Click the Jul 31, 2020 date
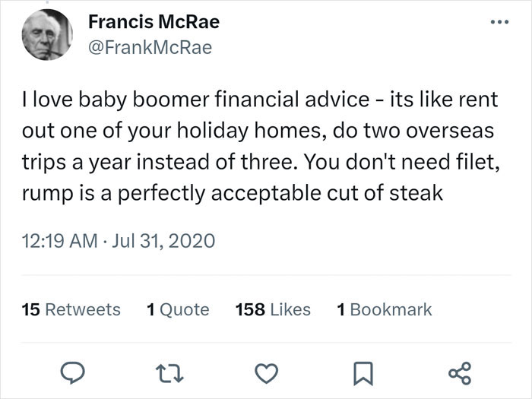The width and height of the screenshot is (532, 399). [x=163, y=241]
